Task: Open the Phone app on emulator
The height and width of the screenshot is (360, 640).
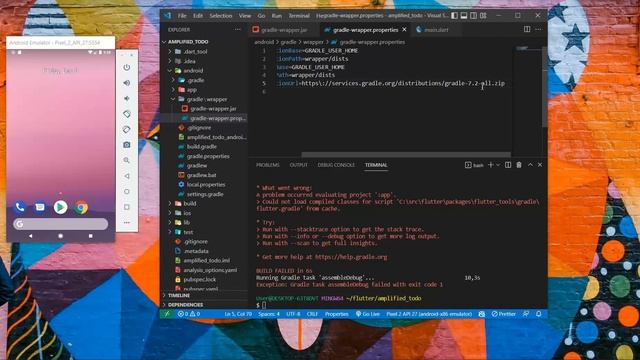Action: (20, 207)
